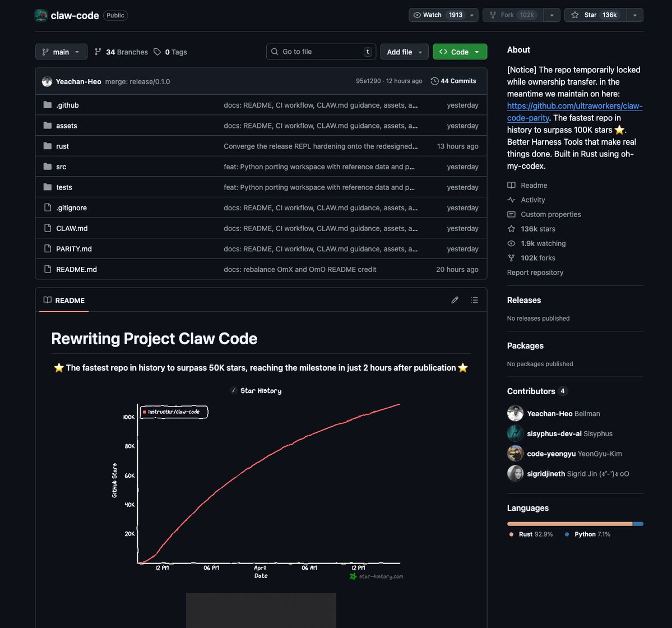This screenshot has height=628, width=672.
Task: Open the src folder icon
Action: click(x=48, y=167)
